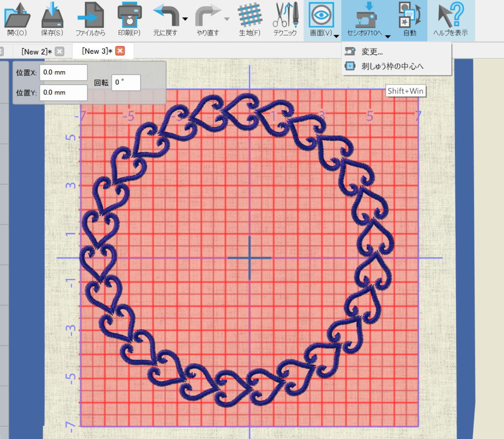Expand the dropdown arrow beside 元に戻す
The height and width of the screenshot is (439, 504).
(x=185, y=19)
